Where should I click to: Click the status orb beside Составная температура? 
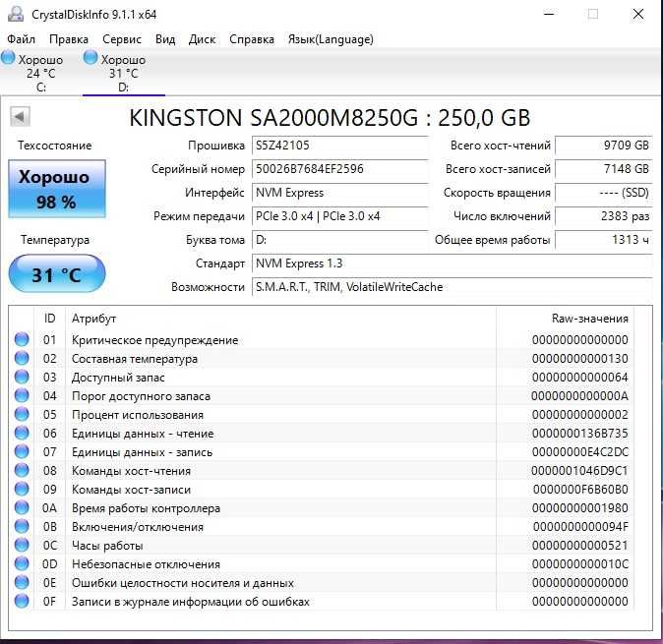22,359
